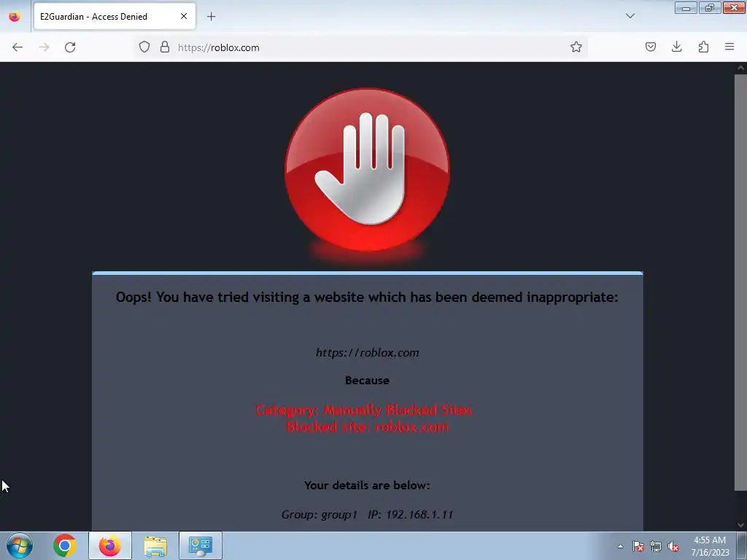The height and width of the screenshot is (560, 747).
Task: Open the tracking protection shield icon
Action: pyautogui.click(x=144, y=47)
